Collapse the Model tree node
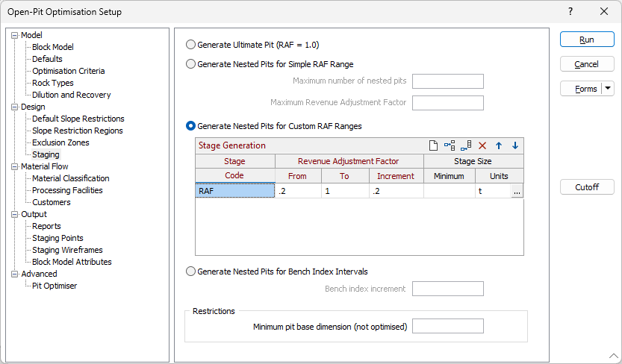Screen dimensions: 622x364 point(14,35)
